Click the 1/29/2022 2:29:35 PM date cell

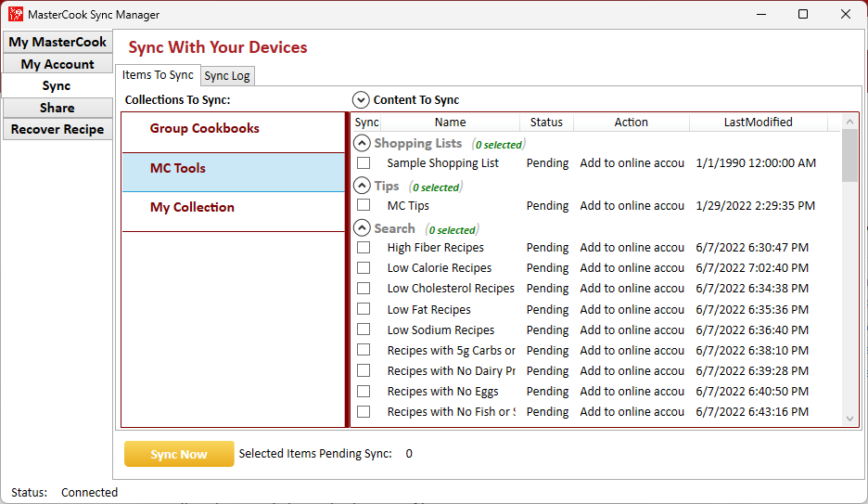(755, 206)
